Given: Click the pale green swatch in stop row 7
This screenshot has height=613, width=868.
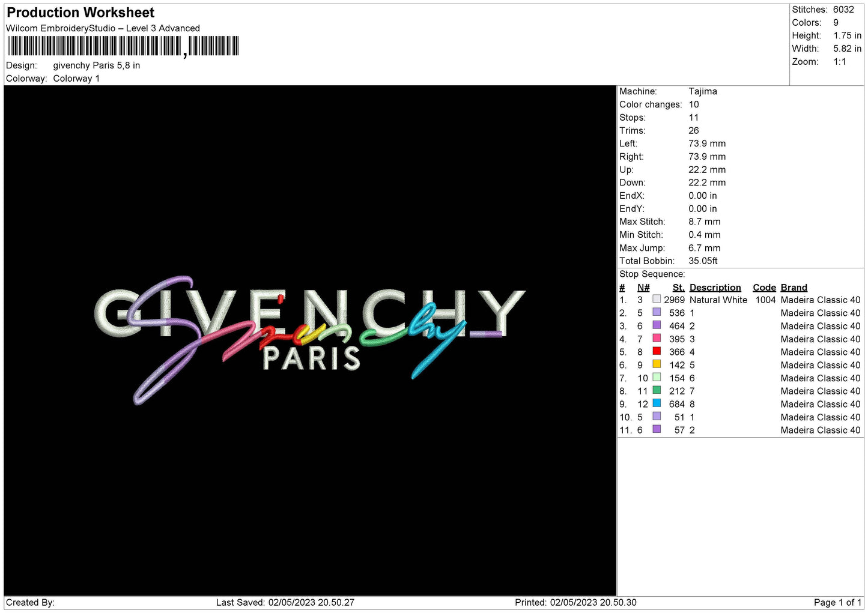Looking at the screenshot, I should point(657,377).
